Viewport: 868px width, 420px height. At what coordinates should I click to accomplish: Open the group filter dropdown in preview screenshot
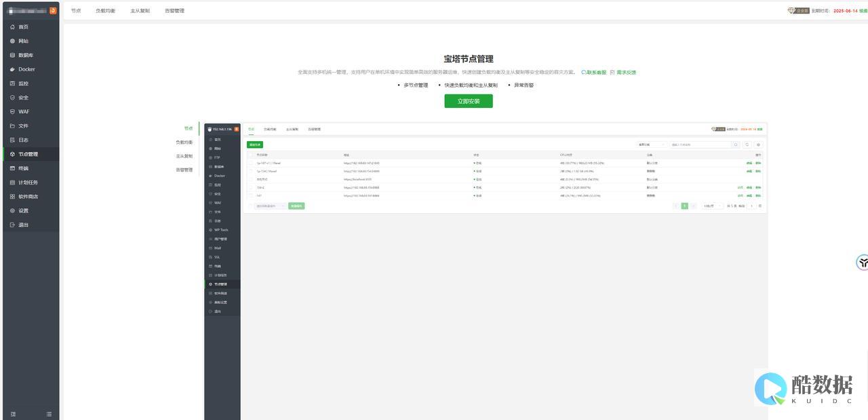651,145
